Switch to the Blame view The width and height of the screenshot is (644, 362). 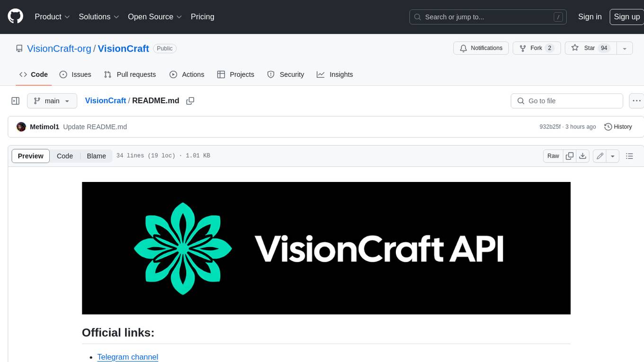[x=96, y=156]
